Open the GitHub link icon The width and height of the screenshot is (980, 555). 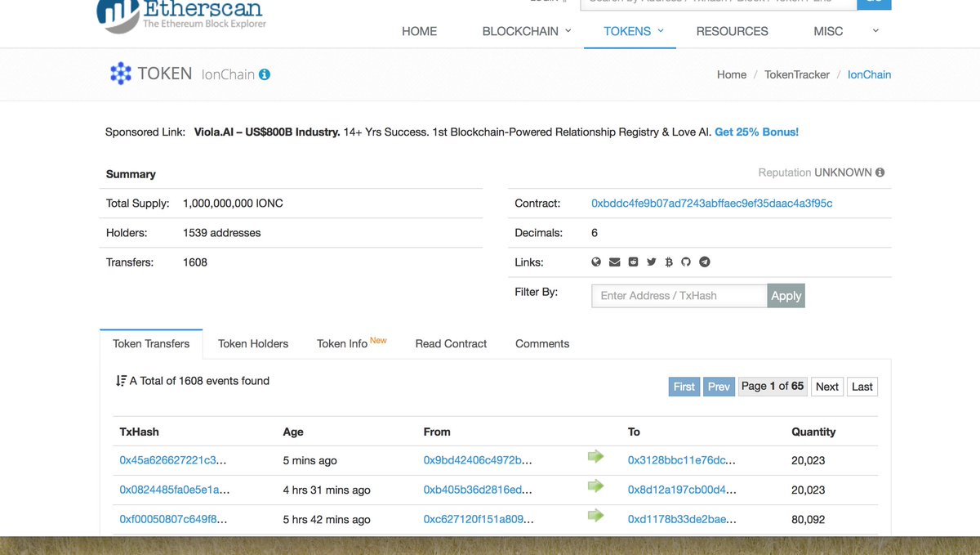(686, 262)
